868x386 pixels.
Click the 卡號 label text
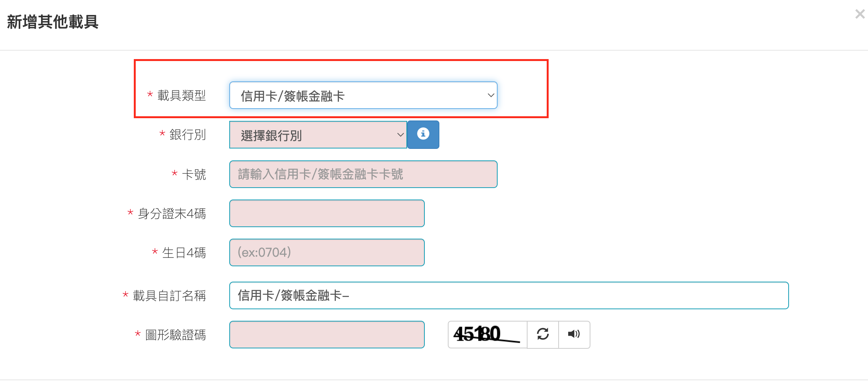tap(194, 175)
